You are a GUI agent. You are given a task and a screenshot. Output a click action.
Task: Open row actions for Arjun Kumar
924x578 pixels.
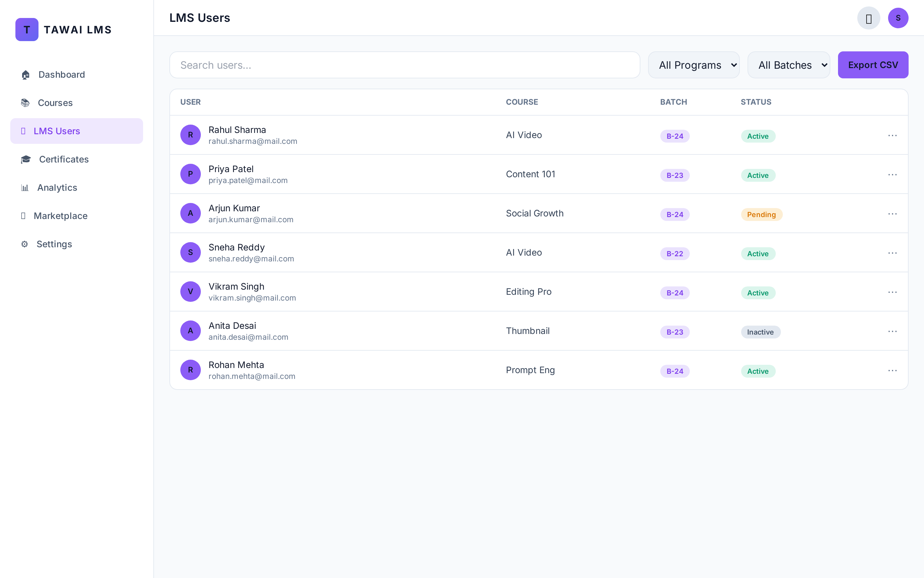click(x=892, y=214)
